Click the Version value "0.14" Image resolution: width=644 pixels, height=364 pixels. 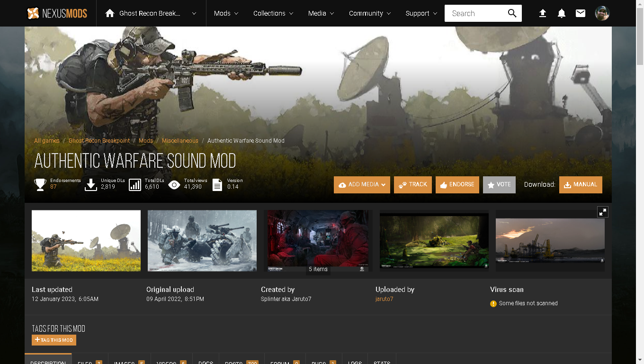pos(233,187)
